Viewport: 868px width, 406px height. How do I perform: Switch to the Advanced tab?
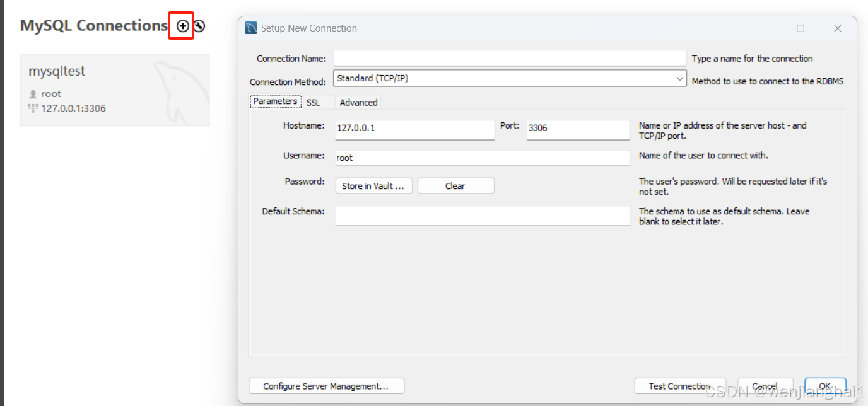[x=358, y=102]
